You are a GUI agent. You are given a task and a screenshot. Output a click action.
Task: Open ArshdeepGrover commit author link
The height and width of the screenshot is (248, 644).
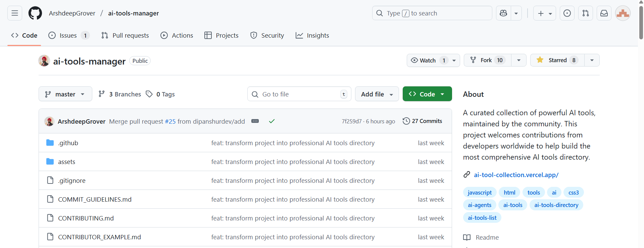pos(82,121)
